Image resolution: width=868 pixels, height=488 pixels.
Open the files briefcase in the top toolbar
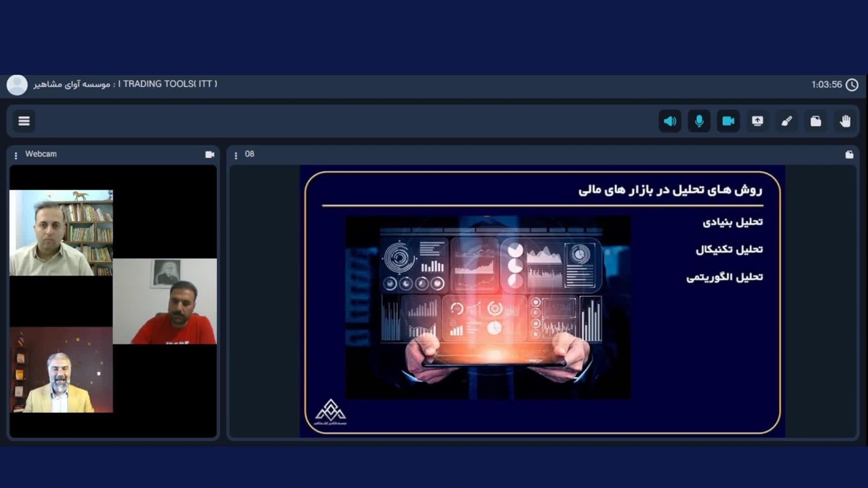816,121
